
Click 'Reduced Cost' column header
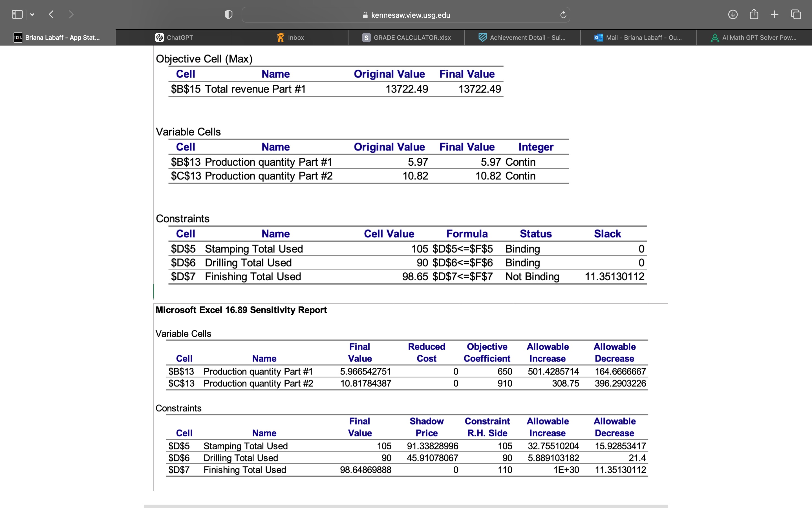pyautogui.click(x=427, y=352)
